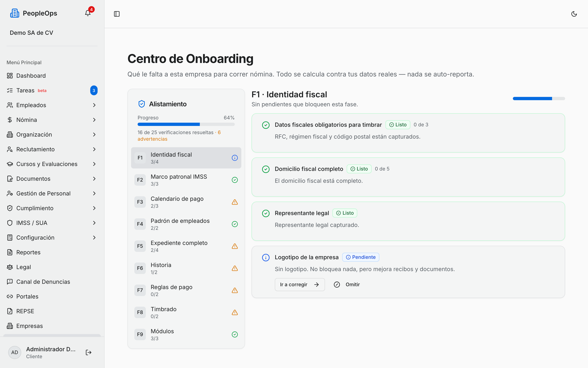
Task: Click Listo badge on Domicilio fiscal
Action: [x=359, y=169]
